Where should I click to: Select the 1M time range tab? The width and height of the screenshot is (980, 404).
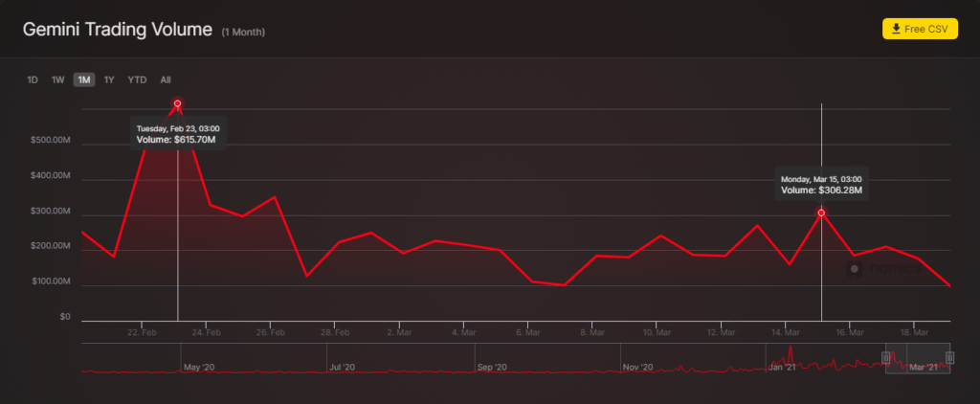coord(84,80)
